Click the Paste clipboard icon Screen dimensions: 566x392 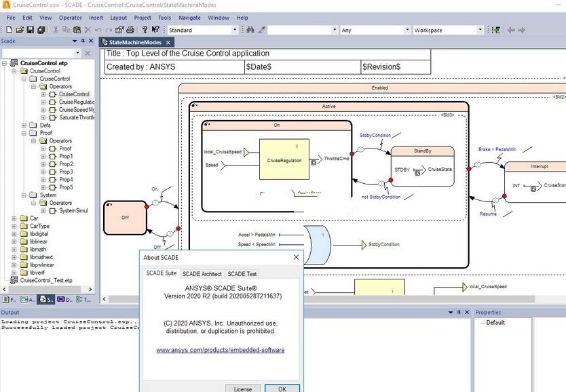(77, 30)
